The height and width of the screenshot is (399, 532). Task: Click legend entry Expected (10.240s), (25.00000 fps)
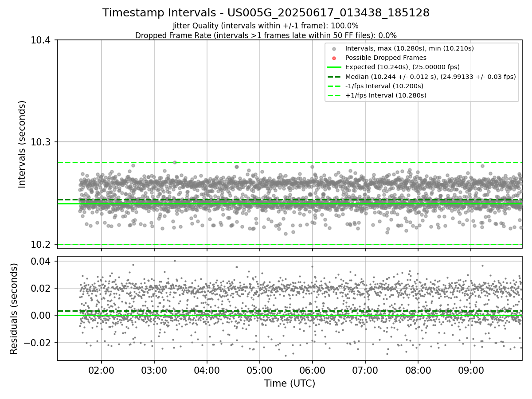(x=403, y=67)
